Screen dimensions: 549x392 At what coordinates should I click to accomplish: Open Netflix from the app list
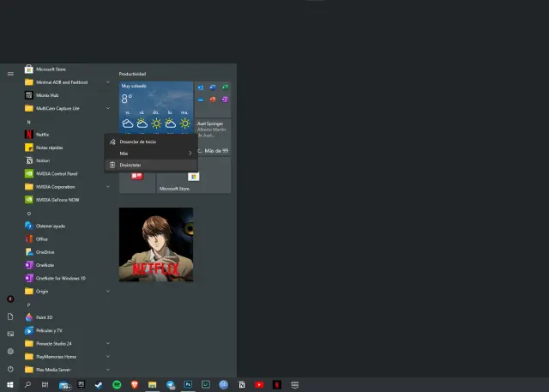(43, 135)
